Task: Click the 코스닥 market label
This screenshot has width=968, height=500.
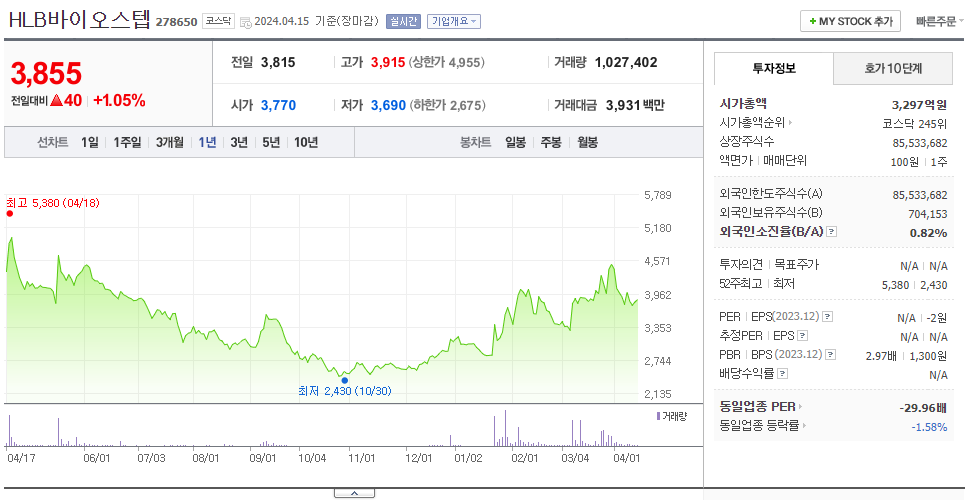Action: click(218, 21)
